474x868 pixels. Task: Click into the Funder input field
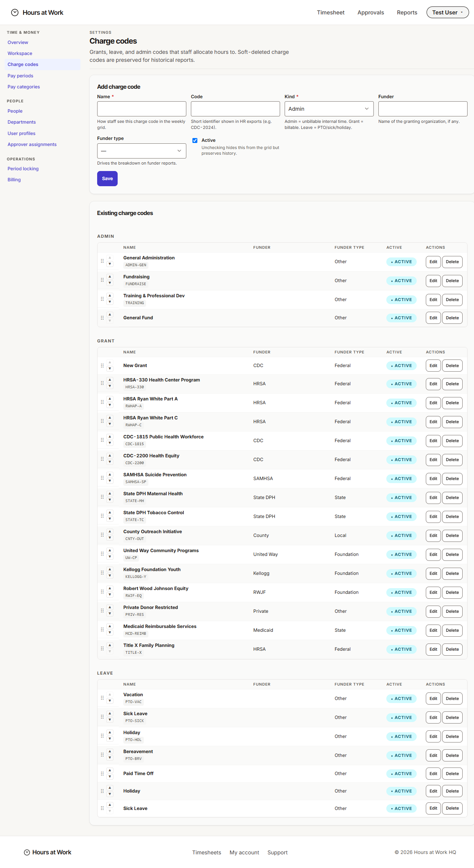(x=423, y=109)
